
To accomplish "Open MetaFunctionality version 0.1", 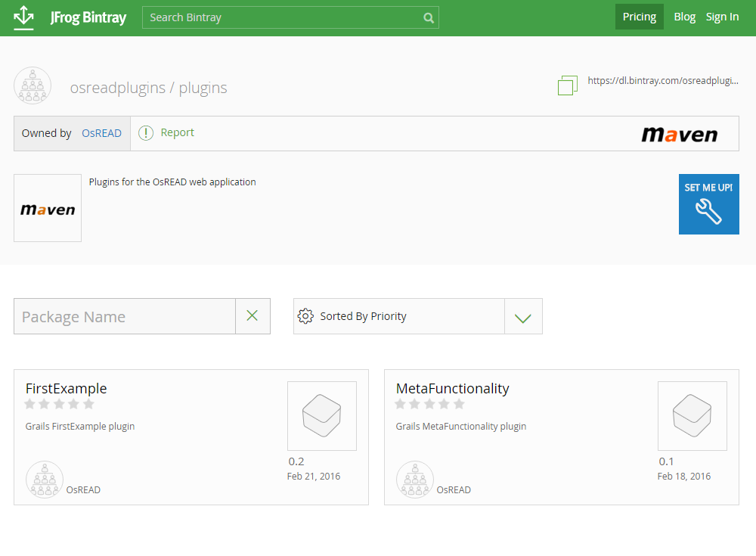I will [x=666, y=461].
